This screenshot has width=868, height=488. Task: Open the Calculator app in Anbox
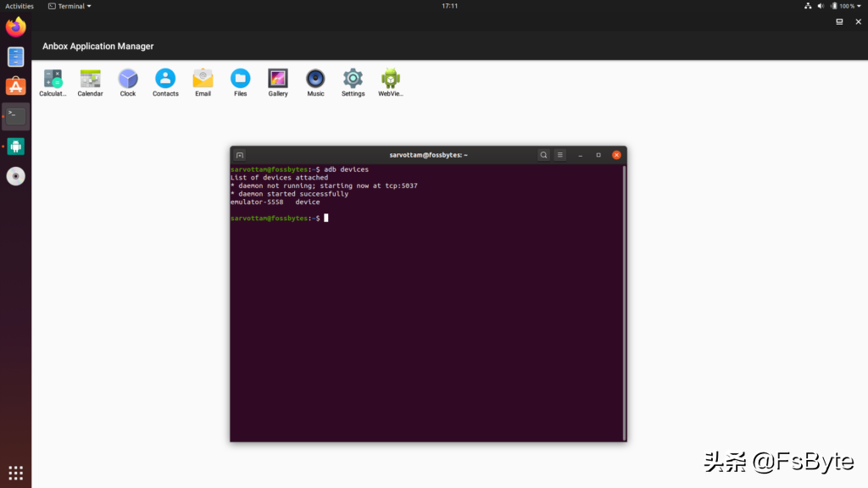pyautogui.click(x=53, y=78)
